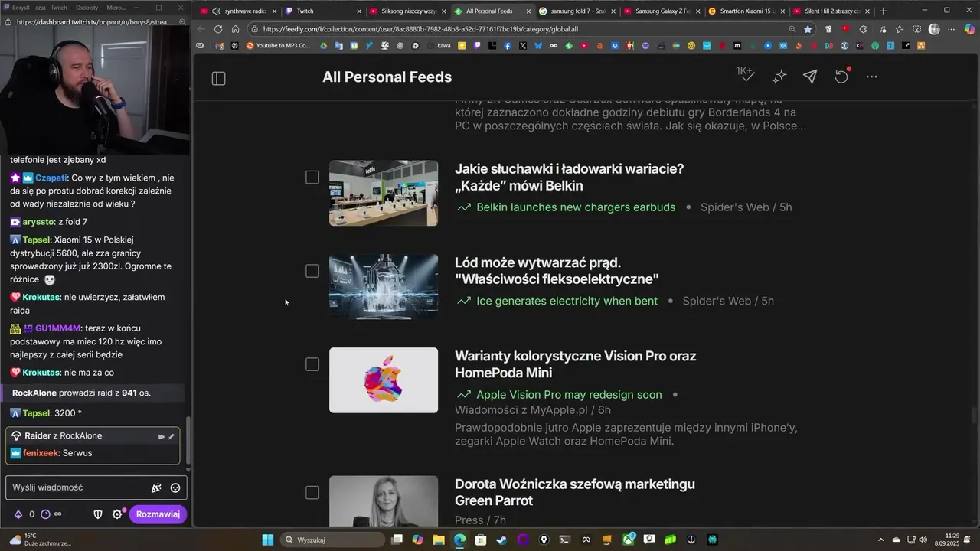The height and width of the screenshot is (551, 980).
Task: Open the colorful Apple logo thumbnail
Action: (384, 380)
